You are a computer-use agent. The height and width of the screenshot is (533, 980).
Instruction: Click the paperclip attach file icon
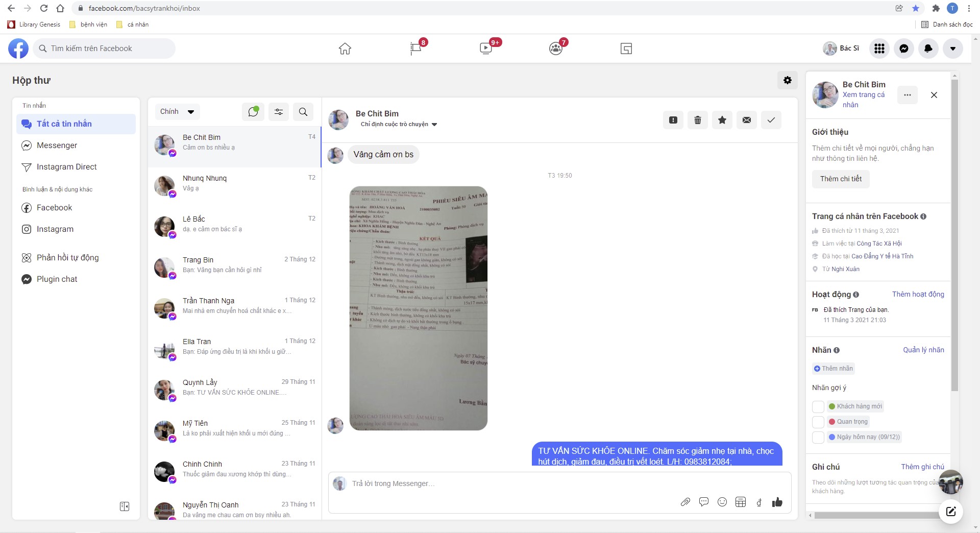(685, 502)
